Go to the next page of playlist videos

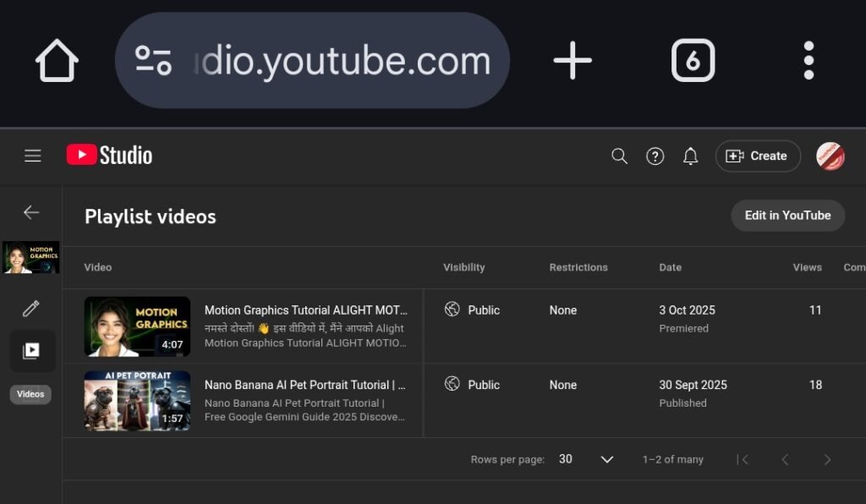click(x=828, y=459)
